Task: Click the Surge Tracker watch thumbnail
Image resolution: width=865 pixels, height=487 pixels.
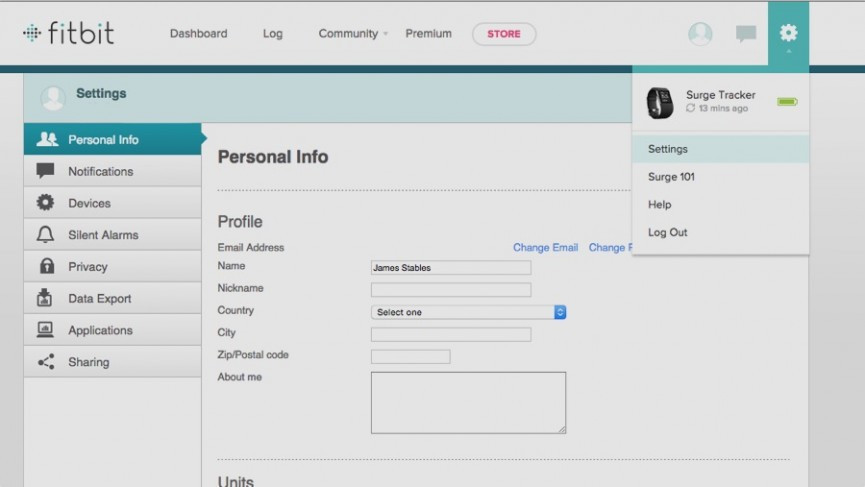Action: point(659,102)
